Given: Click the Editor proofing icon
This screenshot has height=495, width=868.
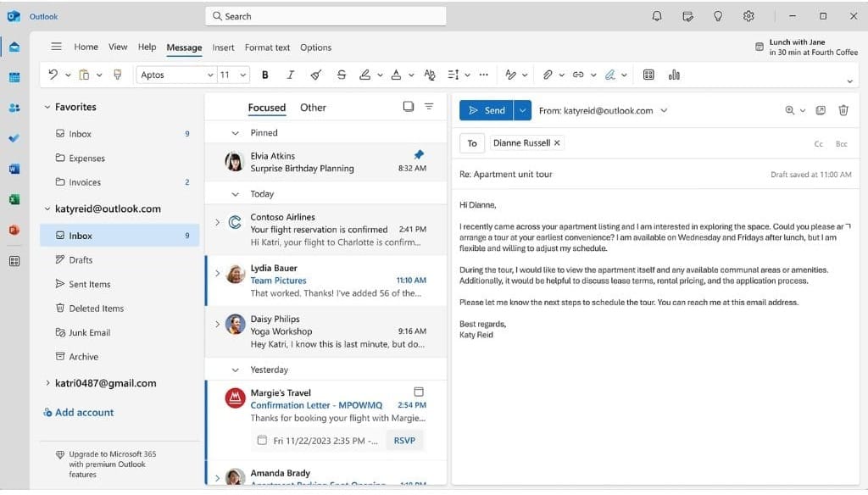Looking at the screenshot, I should click(511, 75).
